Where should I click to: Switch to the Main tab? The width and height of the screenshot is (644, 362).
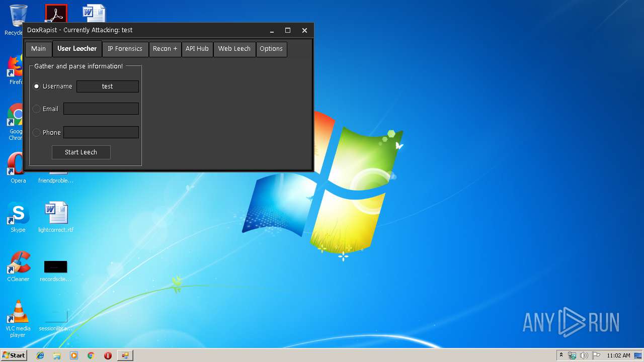click(38, 49)
